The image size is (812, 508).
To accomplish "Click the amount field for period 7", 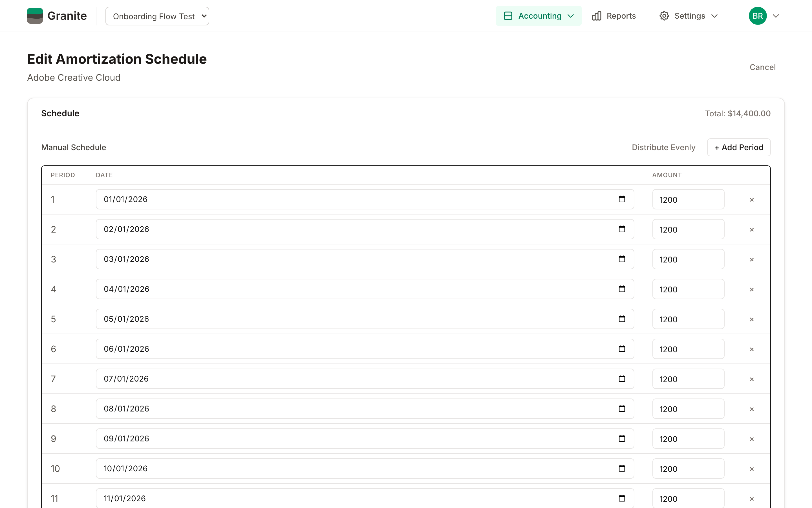I will (x=688, y=379).
